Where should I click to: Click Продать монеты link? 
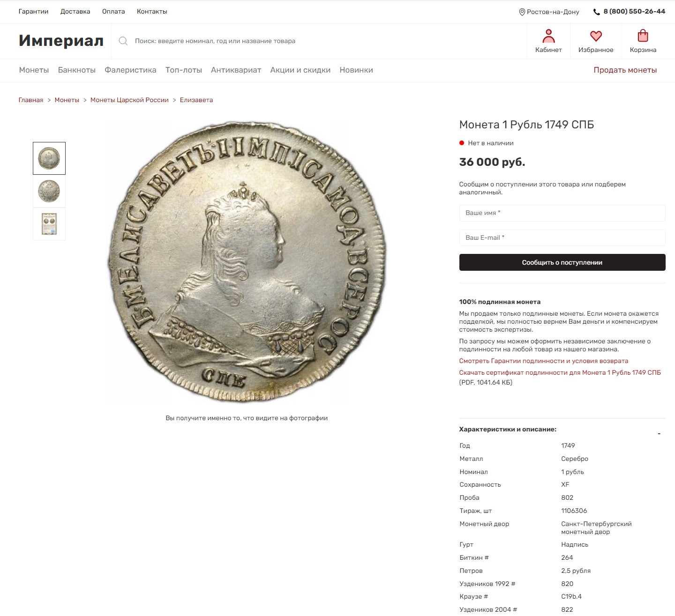coord(625,70)
